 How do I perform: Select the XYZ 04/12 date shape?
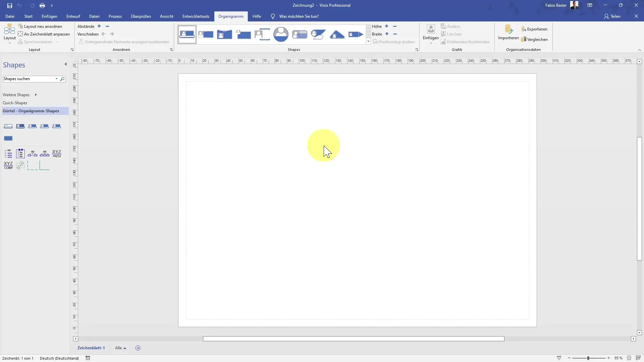(x=57, y=154)
